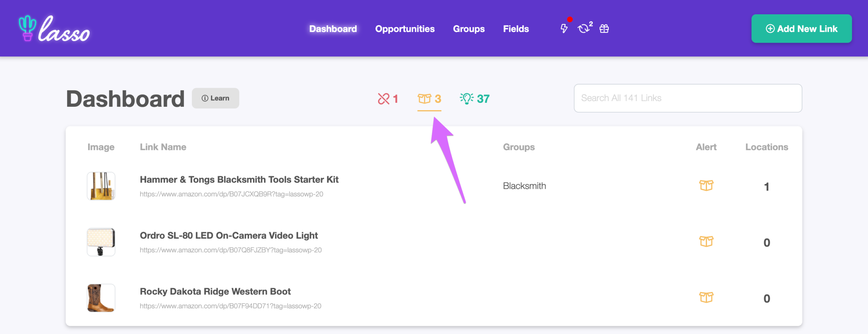Click the lightning bolt notifications icon
Viewport: 868px width, 334px height.
click(564, 28)
